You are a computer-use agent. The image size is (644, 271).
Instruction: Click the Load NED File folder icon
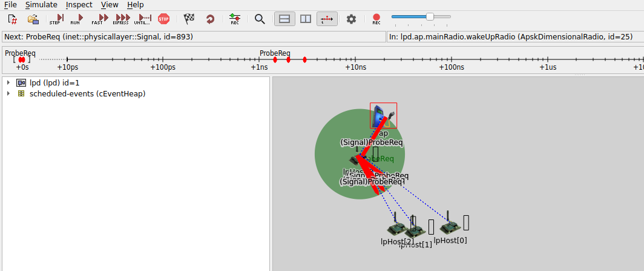[x=33, y=19]
